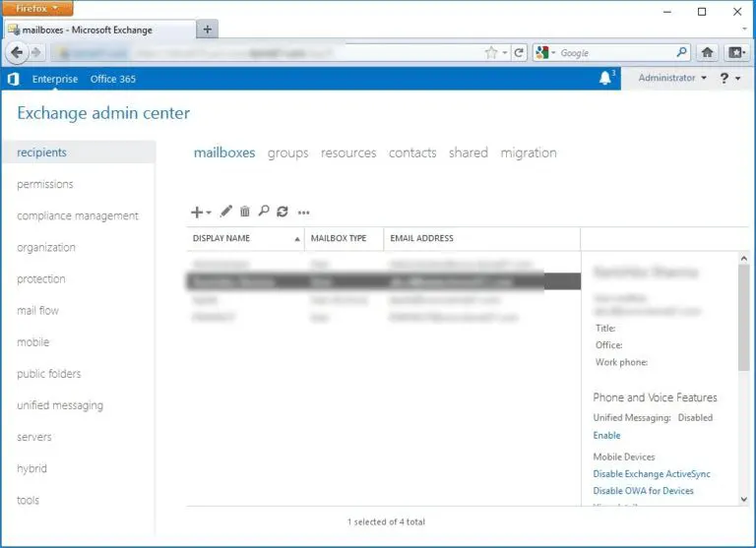Image resolution: width=756 pixels, height=548 pixels.
Task: Switch to the groups tab
Action: pos(287,153)
